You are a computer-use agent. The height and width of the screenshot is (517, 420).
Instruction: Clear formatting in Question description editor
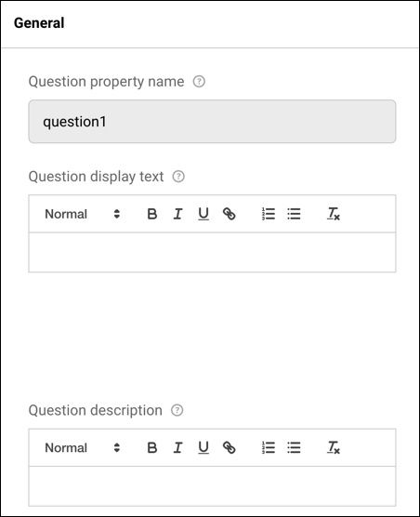tap(334, 448)
